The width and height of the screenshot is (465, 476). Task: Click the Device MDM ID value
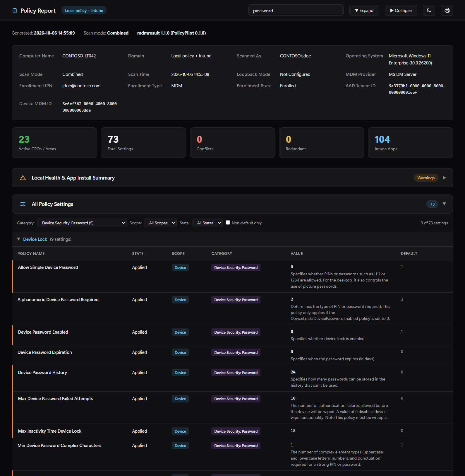coord(91,107)
